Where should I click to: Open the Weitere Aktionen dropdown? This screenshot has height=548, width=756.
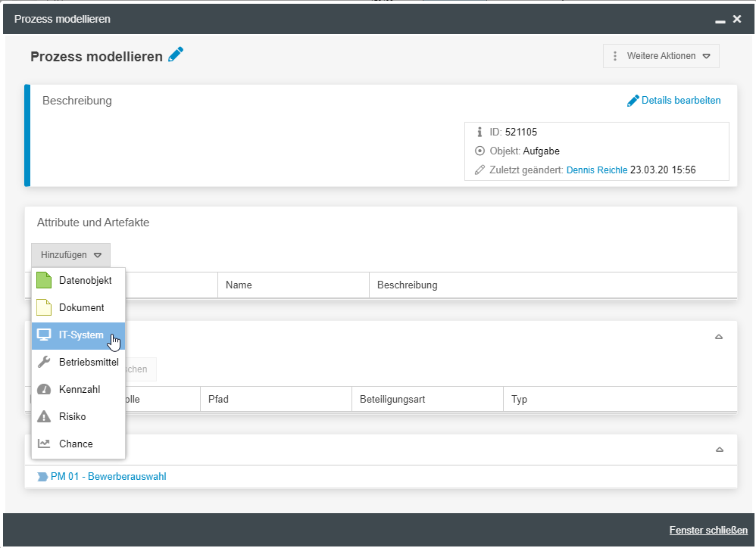click(x=661, y=56)
